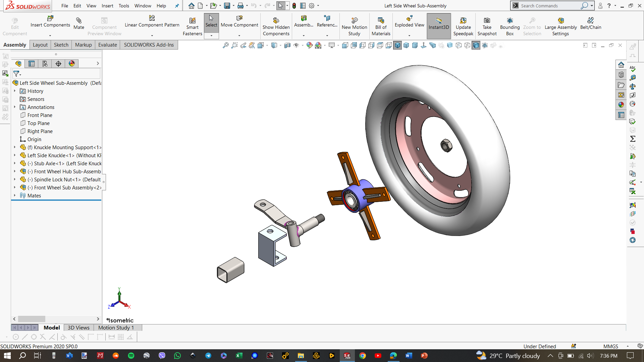Open Bill of Materials tool
This screenshot has width=644, height=362.
pos(381,26)
